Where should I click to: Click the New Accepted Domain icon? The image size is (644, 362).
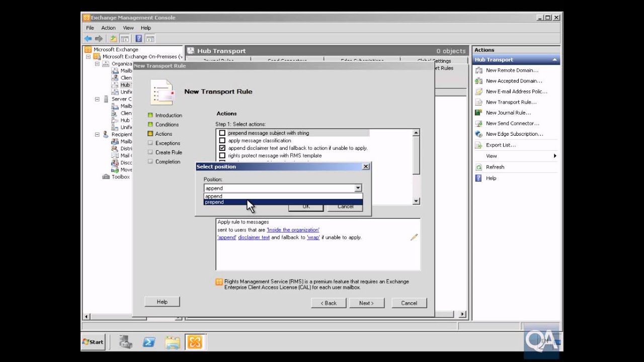point(479,81)
